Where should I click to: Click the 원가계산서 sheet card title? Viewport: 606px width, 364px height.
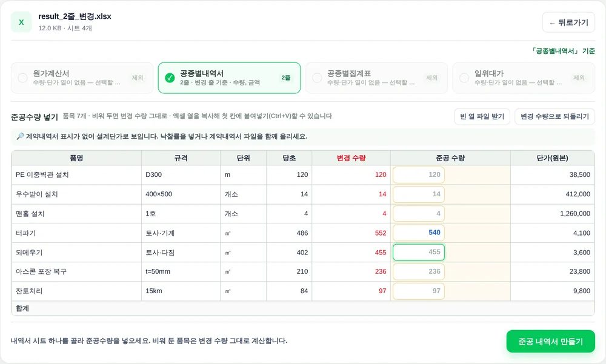pos(51,73)
